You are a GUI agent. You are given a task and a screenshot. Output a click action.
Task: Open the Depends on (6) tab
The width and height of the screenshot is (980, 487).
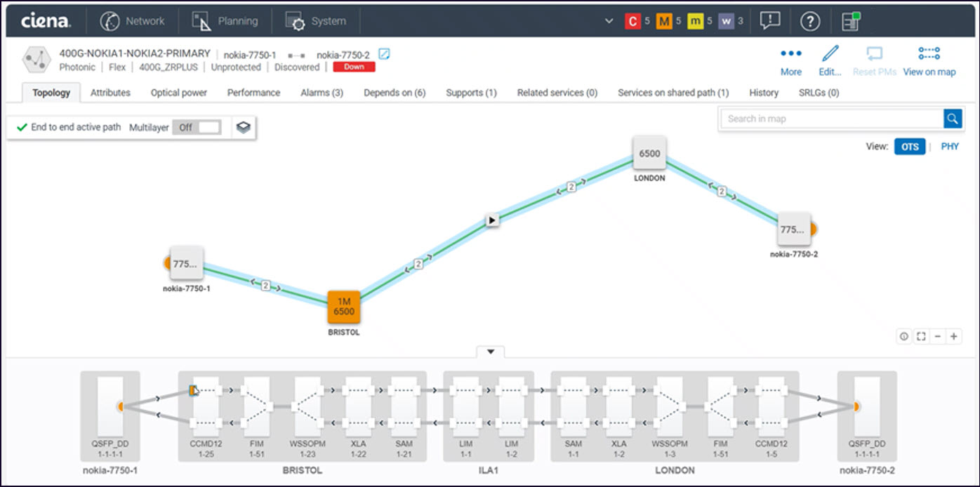click(x=395, y=93)
